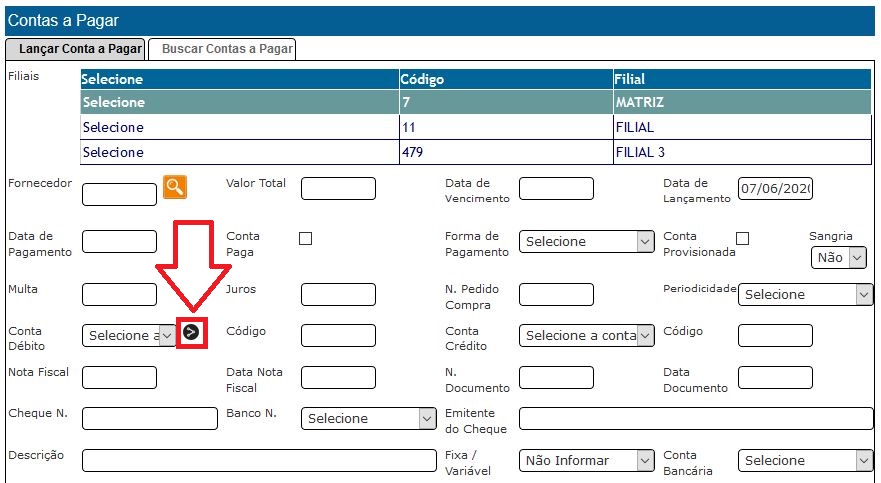Image resolution: width=881 pixels, height=483 pixels.
Task: Focus the Emitente do Cheque field
Action: [696, 418]
